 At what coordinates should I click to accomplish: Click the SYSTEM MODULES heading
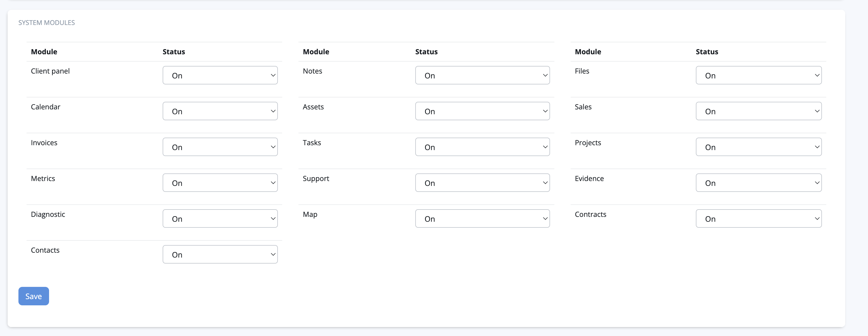pyautogui.click(x=47, y=23)
